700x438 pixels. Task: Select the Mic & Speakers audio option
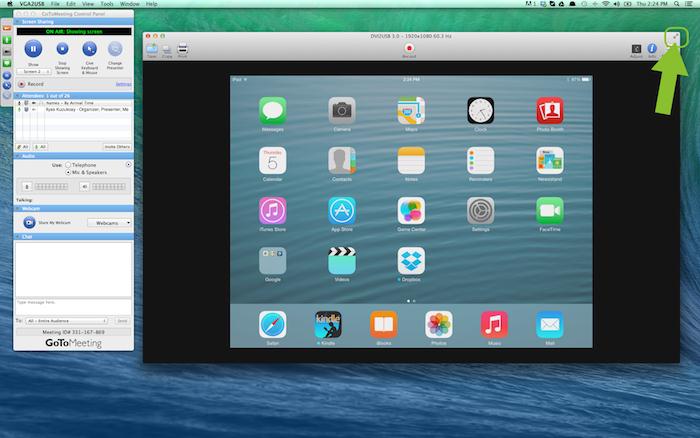point(68,172)
